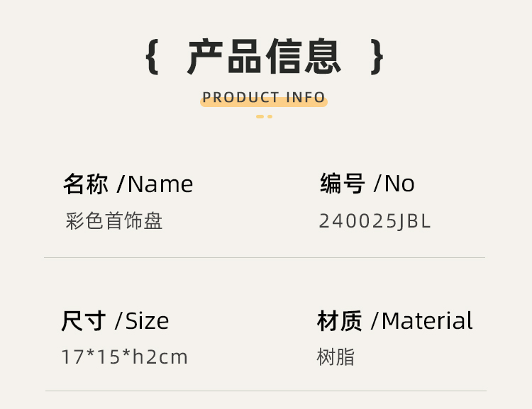Screen dimensions: 532x409
Task: Click the left curly brace decoration
Action: (152, 57)
